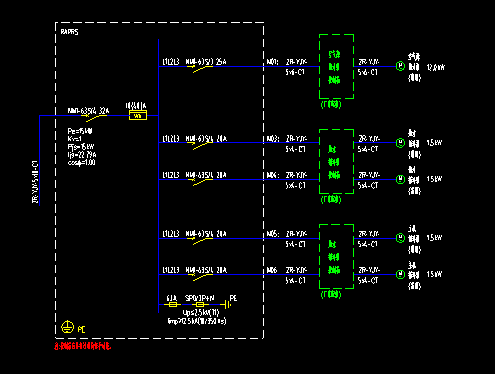The image size is (495, 374).
Task: Click the motor circle on the 12 kW line
Action: click(x=400, y=66)
